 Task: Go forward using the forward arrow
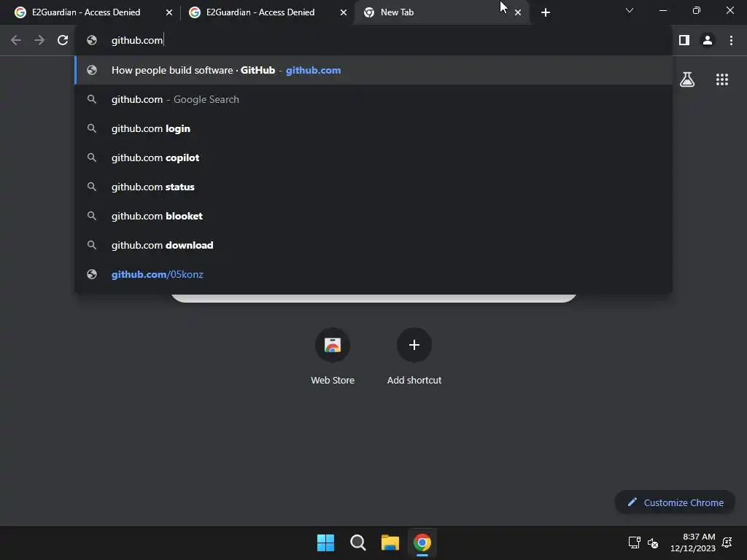click(39, 41)
